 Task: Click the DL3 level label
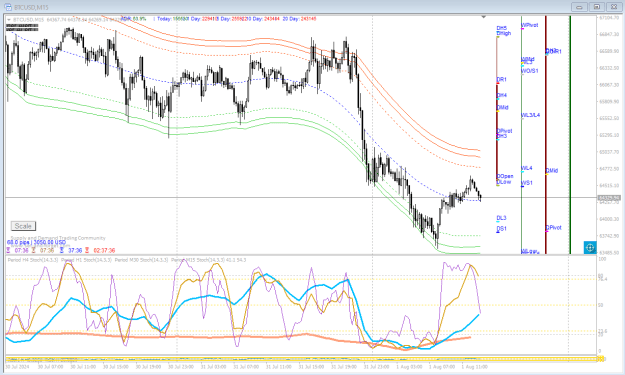pos(501,218)
